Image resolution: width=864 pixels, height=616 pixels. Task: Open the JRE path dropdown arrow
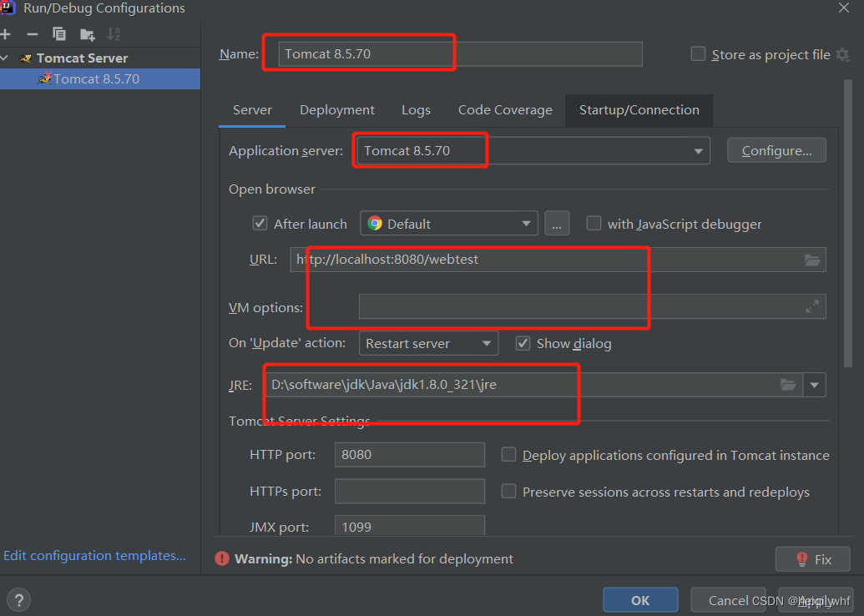pyautogui.click(x=815, y=385)
